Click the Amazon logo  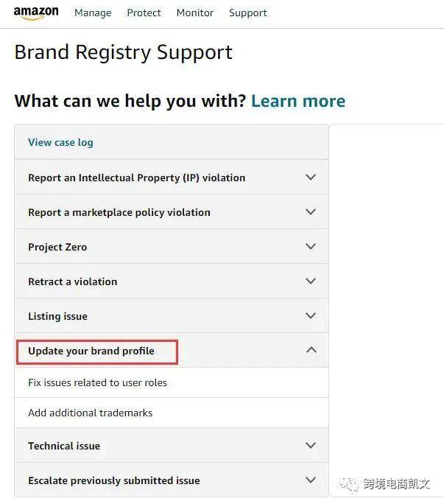click(x=36, y=13)
